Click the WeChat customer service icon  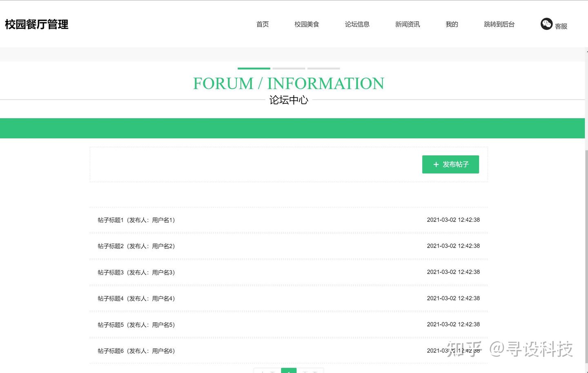tap(547, 24)
